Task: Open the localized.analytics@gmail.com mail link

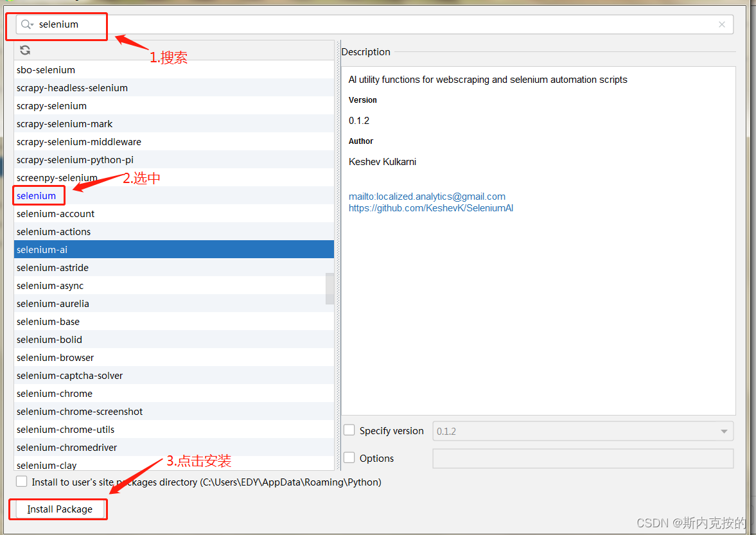Action: coord(426,196)
